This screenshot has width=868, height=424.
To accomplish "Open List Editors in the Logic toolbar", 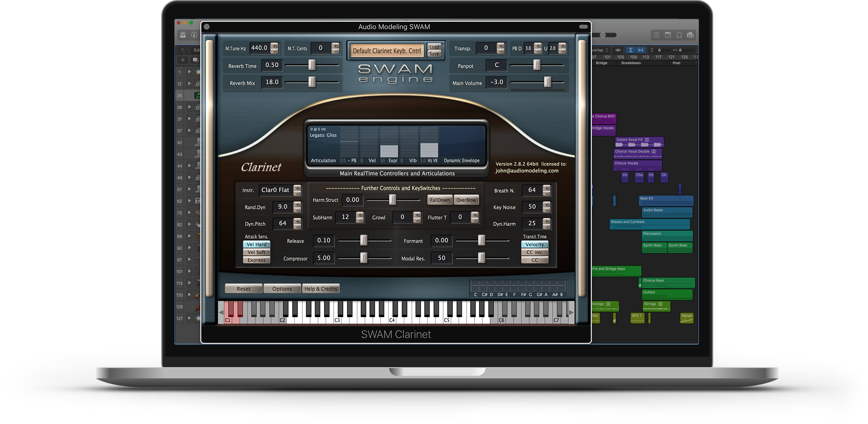I will (x=656, y=35).
